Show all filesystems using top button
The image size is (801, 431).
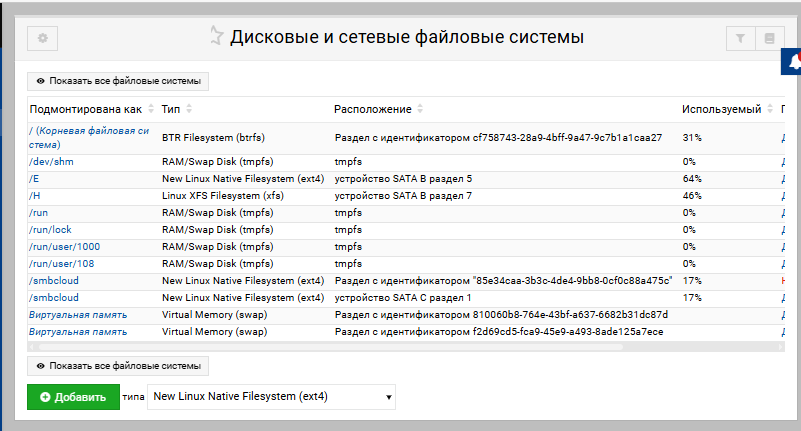coord(118,81)
